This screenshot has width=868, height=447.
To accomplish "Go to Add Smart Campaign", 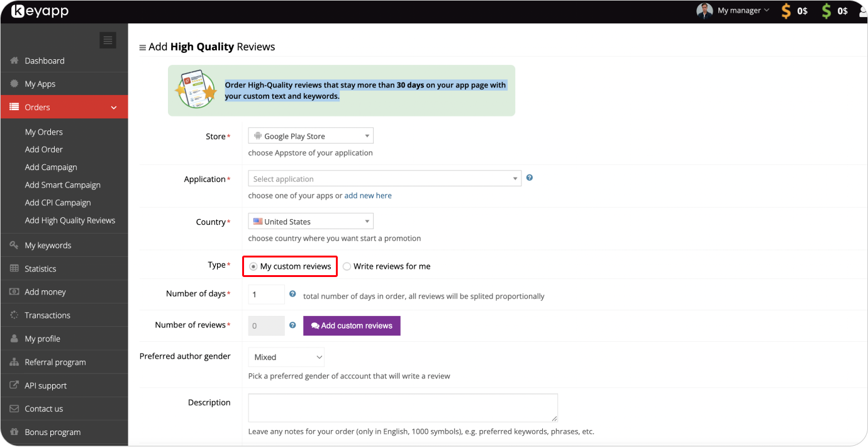I will (62, 185).
